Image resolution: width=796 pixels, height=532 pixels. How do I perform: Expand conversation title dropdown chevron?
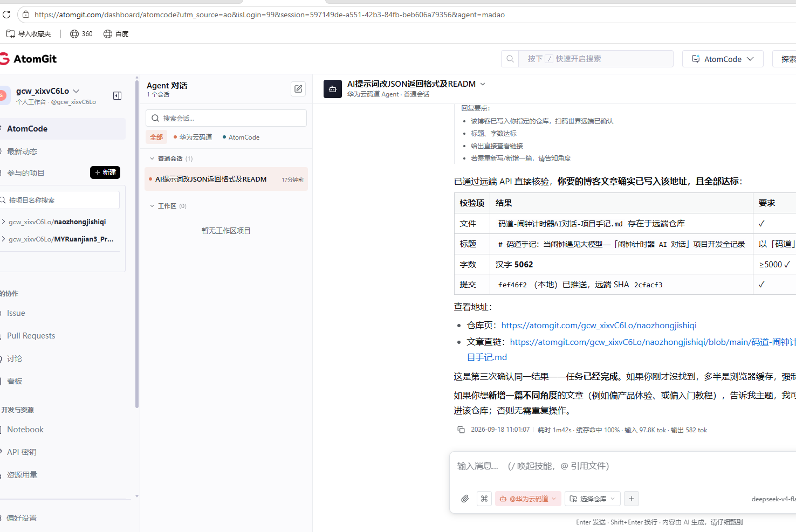click(x=483, y=84)
